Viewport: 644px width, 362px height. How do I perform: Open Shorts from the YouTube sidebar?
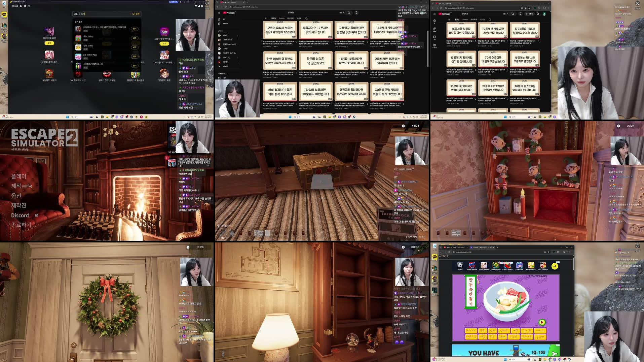[x=225, y=24]
